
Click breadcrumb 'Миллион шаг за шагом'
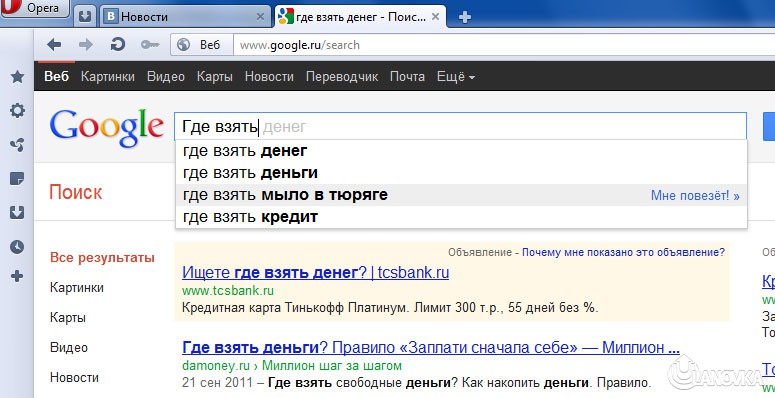(332, 366)
